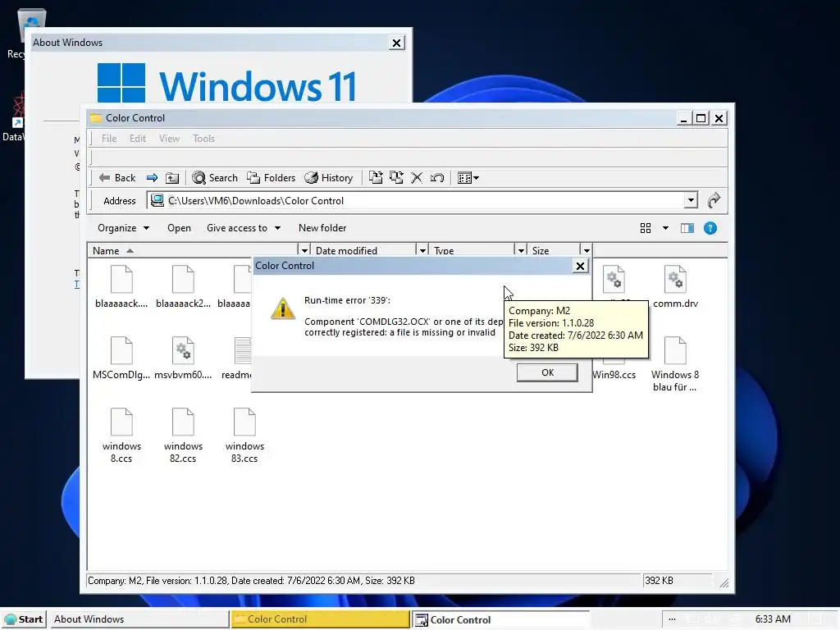Click the warning icon in error dialog
The image size is (840, 630).
(283, 308)
